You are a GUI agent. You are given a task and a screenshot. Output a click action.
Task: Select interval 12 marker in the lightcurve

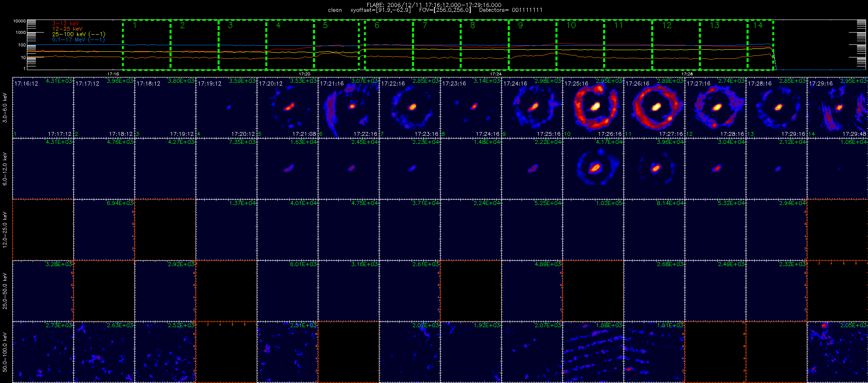click(667, 25)
